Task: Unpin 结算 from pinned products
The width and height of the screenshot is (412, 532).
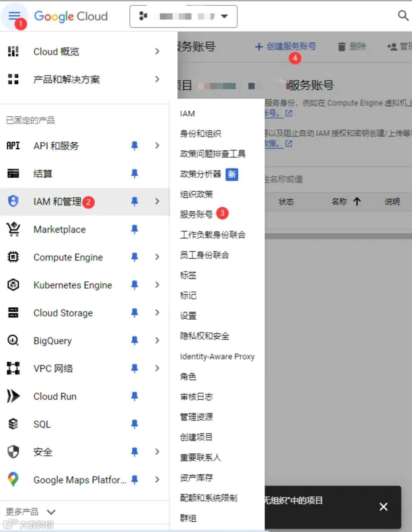Action: click(x=134, y=173)
